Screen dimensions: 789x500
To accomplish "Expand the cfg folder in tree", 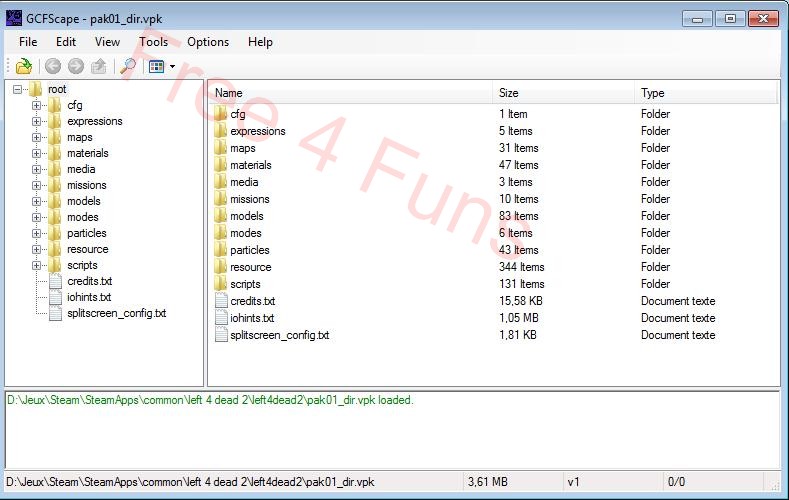I will 37,105.
